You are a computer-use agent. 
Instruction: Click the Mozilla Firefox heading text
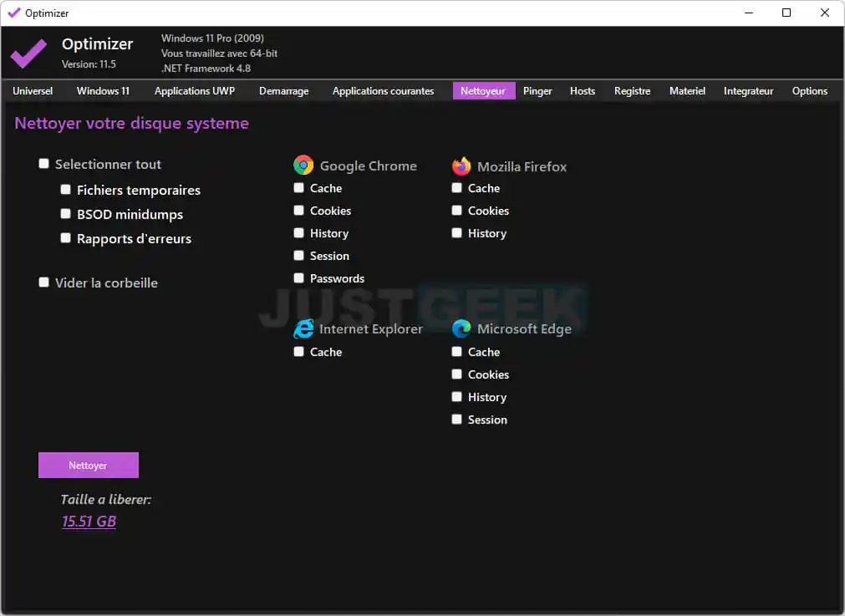[x=522, y=166]
